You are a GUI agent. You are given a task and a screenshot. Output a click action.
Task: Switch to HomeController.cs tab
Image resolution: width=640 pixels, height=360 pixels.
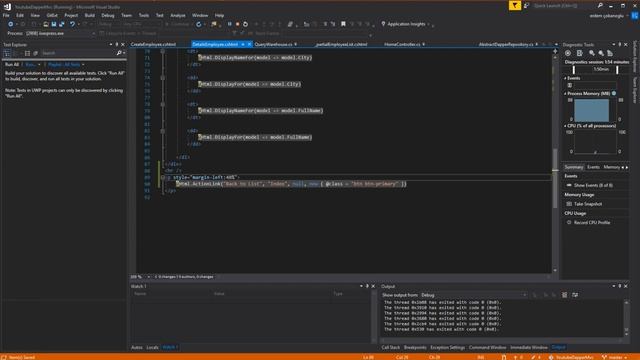coord(402,44)
